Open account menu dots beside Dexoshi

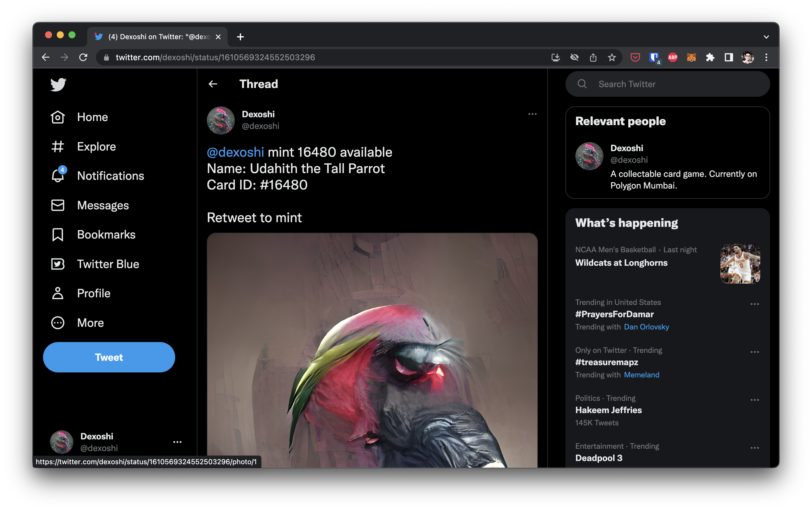click(x=177, y=441)
